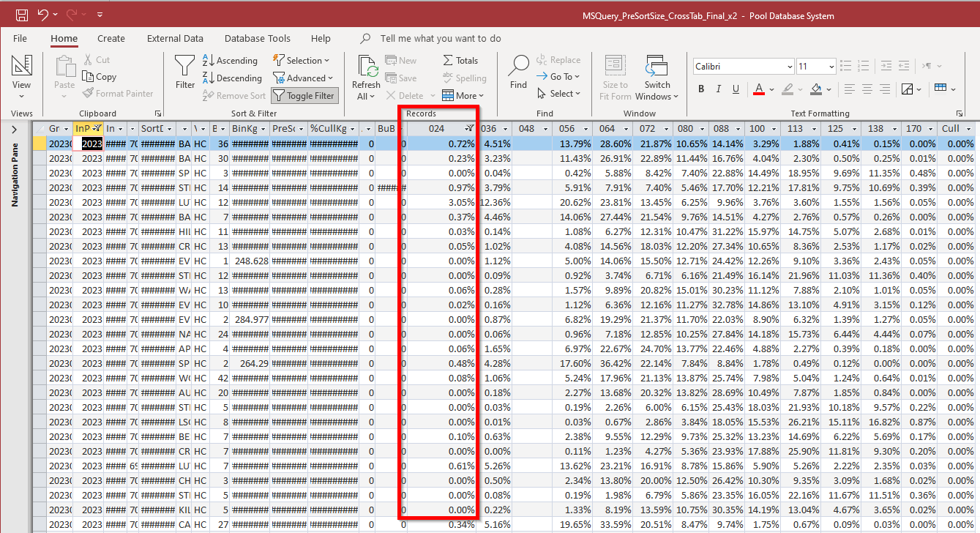The height and width of the screenshot is (533, 980).
Task: Open the 024 column filter dropdown
Action: tap(469, 129)
